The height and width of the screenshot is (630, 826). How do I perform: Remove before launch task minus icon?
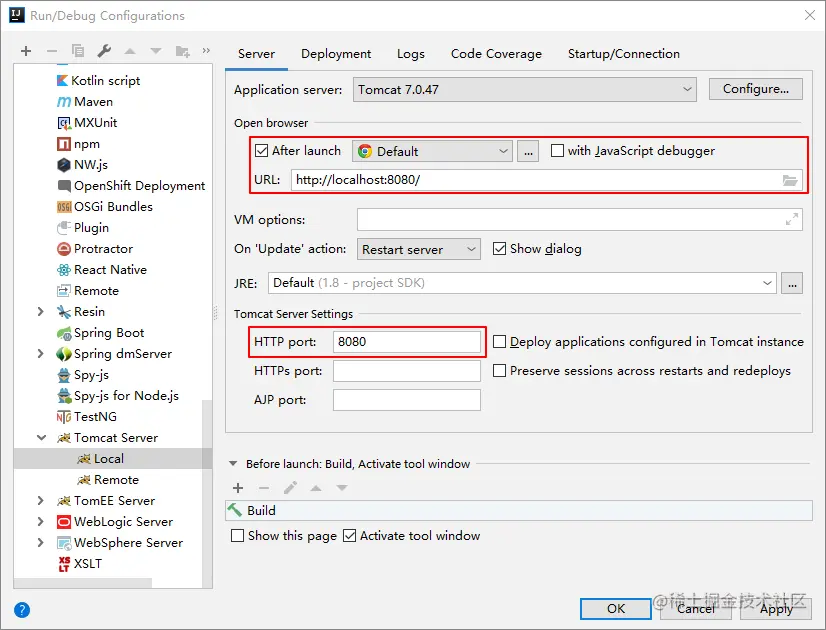pyautogui.click(x=264, y=488)
